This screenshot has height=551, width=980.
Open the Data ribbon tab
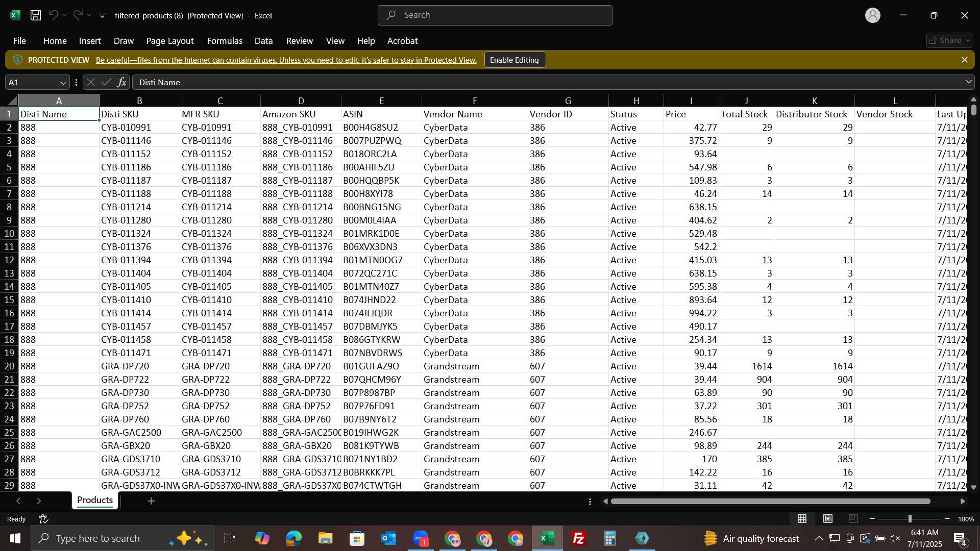[263, 41]
